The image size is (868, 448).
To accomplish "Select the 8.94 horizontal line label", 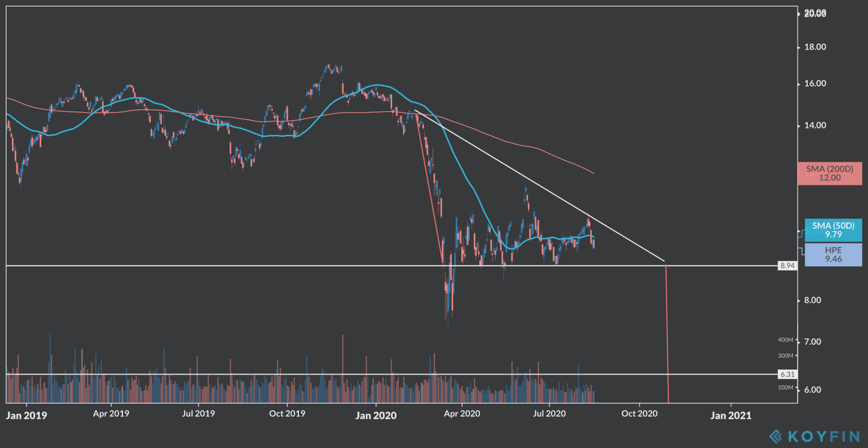I will coord(787,266).
